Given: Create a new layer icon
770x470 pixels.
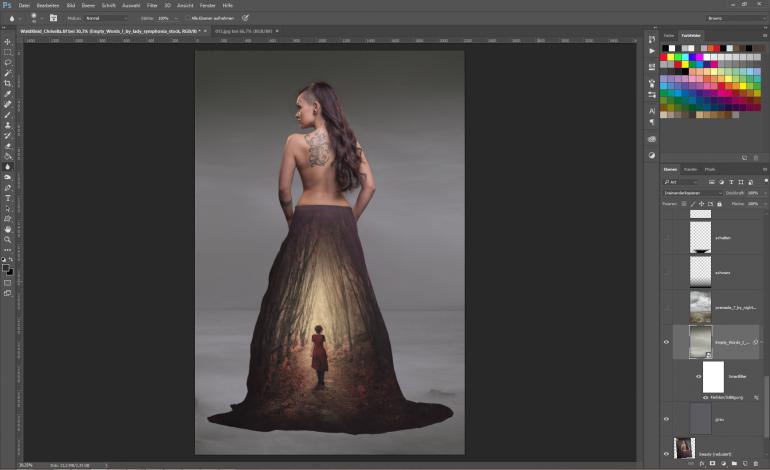Looking at the screenshot, I should point(745,463).
